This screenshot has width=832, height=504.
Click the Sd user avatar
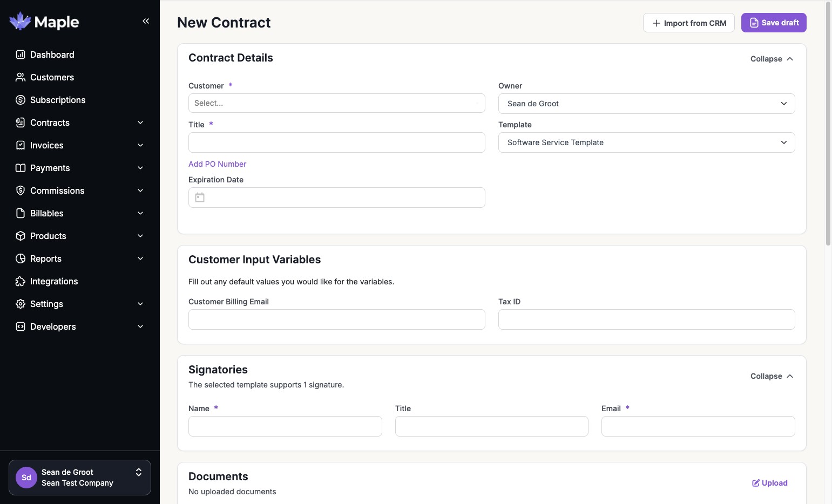pos(26,478)
